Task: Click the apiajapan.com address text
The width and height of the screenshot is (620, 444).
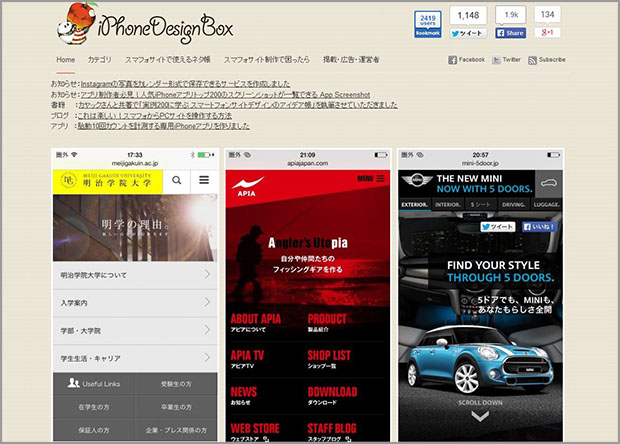Action: tap(308, 163)
